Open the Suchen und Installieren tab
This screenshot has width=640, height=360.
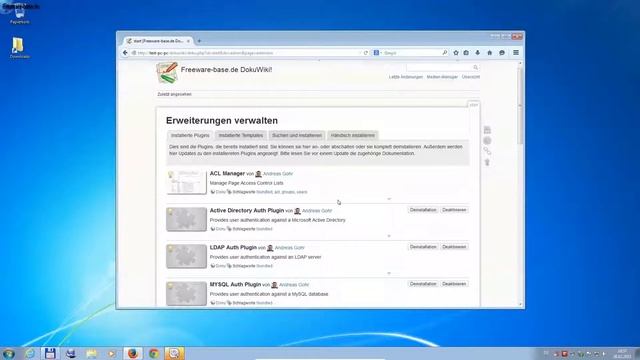297,135
